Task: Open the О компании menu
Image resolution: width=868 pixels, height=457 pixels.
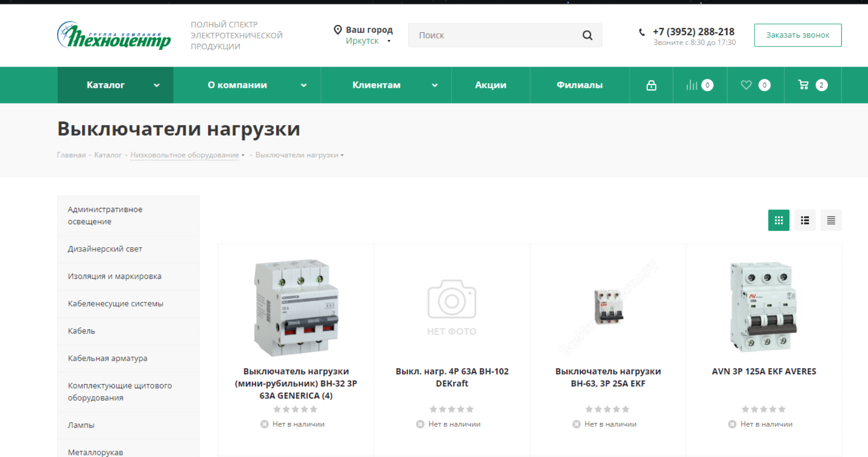Action: (247, 85)
